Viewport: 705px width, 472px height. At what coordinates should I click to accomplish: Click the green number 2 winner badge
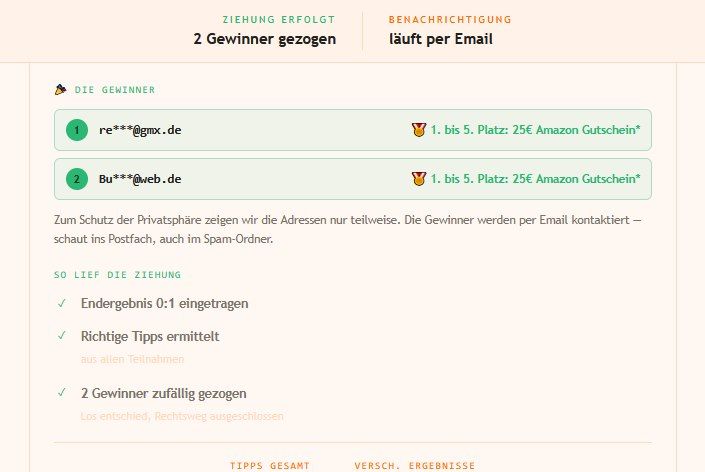tap(77, 179)
